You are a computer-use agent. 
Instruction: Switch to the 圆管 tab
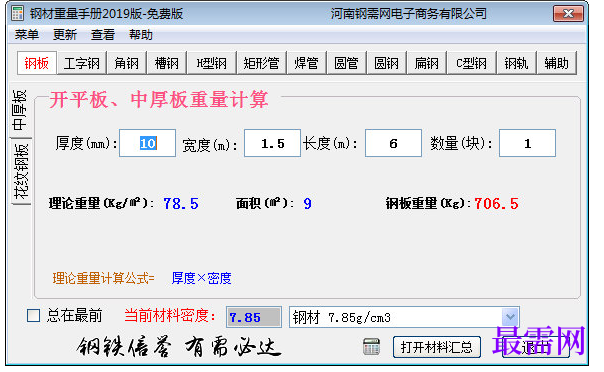pyautogui.click(x=346, y=63)
